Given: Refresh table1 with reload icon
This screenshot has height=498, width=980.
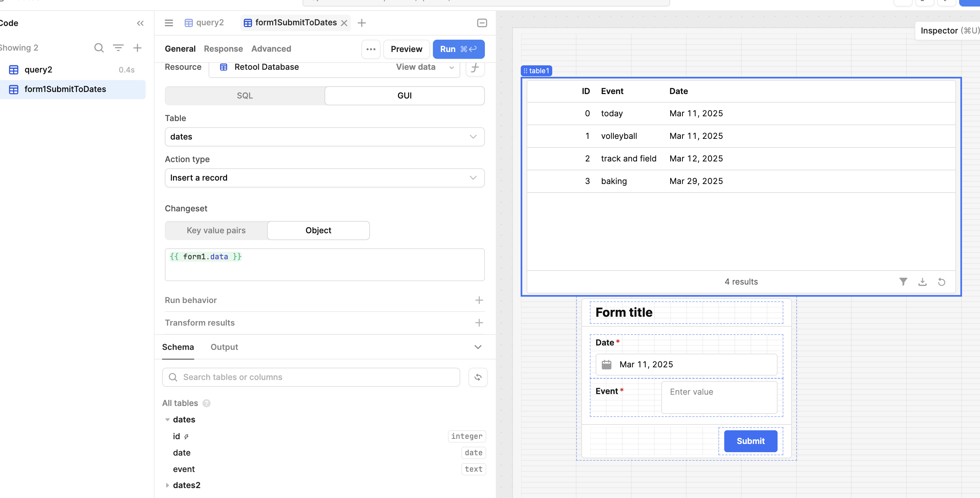Looking at the screenshot, I should coord(941,281).
